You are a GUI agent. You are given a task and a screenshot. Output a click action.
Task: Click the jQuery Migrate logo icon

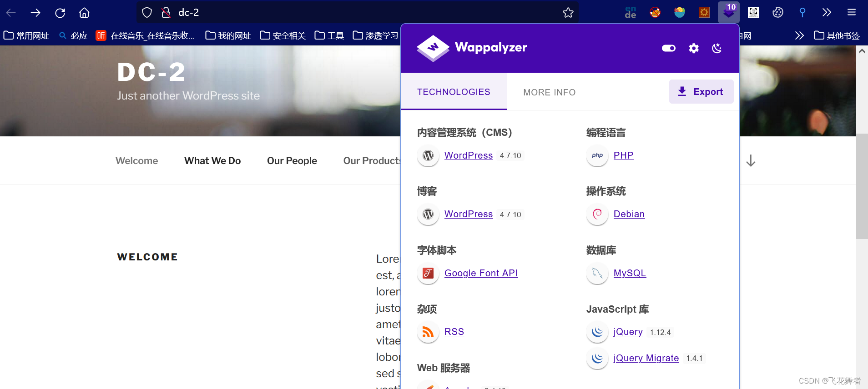597,358
